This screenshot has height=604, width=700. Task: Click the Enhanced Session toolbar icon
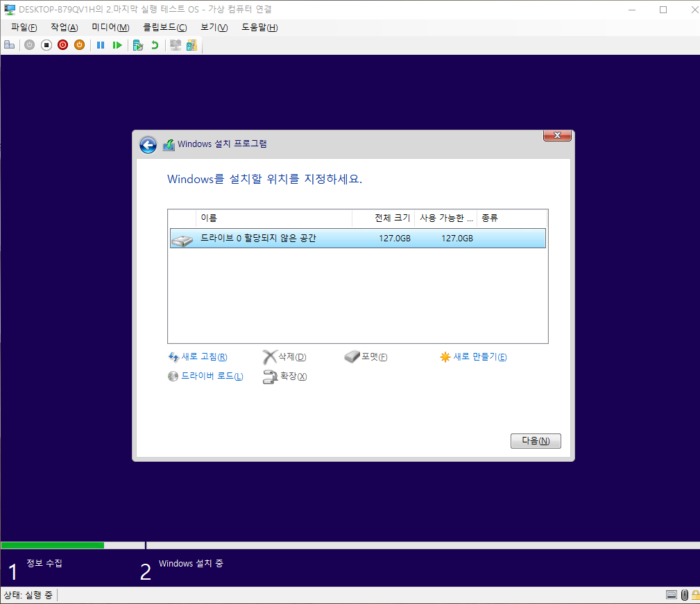[x=176, y=45]
